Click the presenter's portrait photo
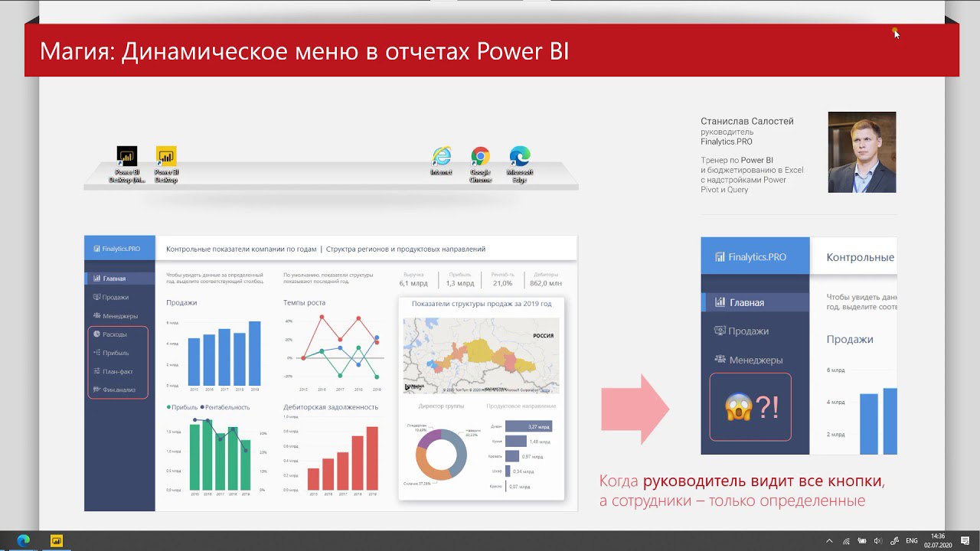The height and width of the screenshot is (551, 980). (x=862, y=152)
